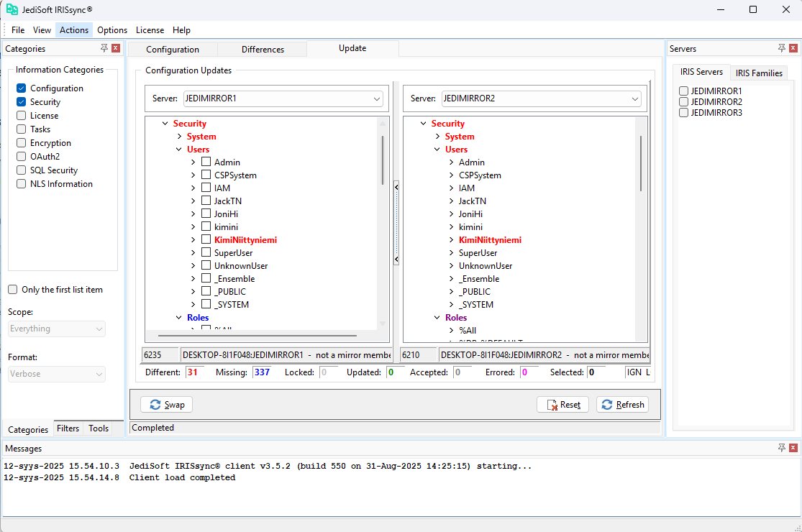Open the Options menu
Viewport: 802px width, 532px height.
pyautogui.click(x=112, y=30)
